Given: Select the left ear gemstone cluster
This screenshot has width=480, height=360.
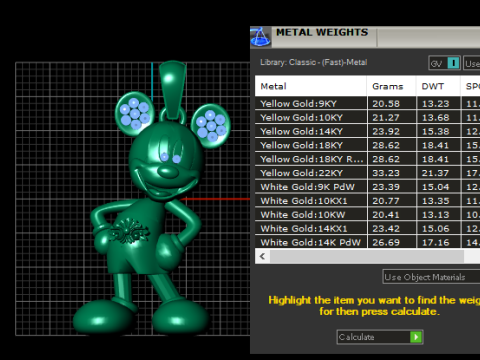Looking at the screenshot, I should tap(135, 113).
